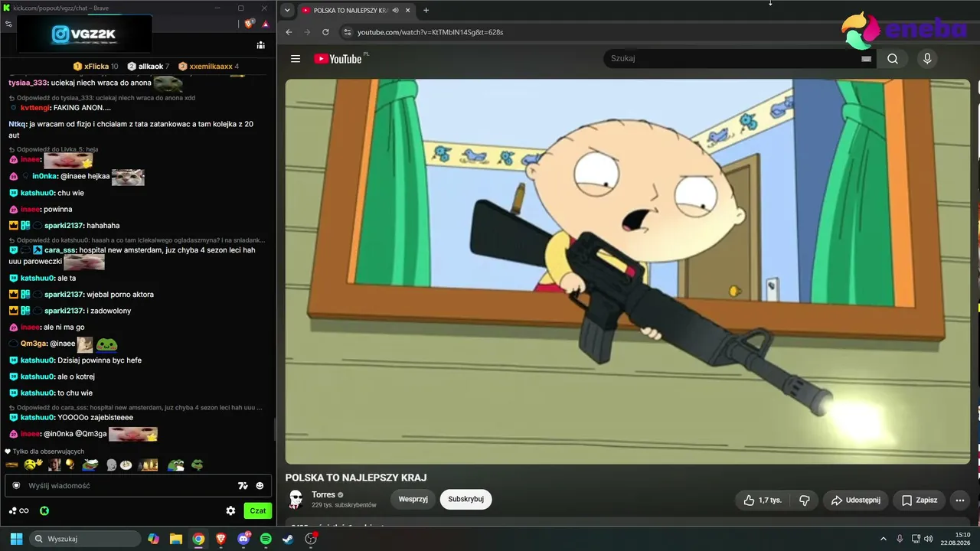Toggle microphone icon in system tray
980x551 pixels.
click(x=900, y=539)
